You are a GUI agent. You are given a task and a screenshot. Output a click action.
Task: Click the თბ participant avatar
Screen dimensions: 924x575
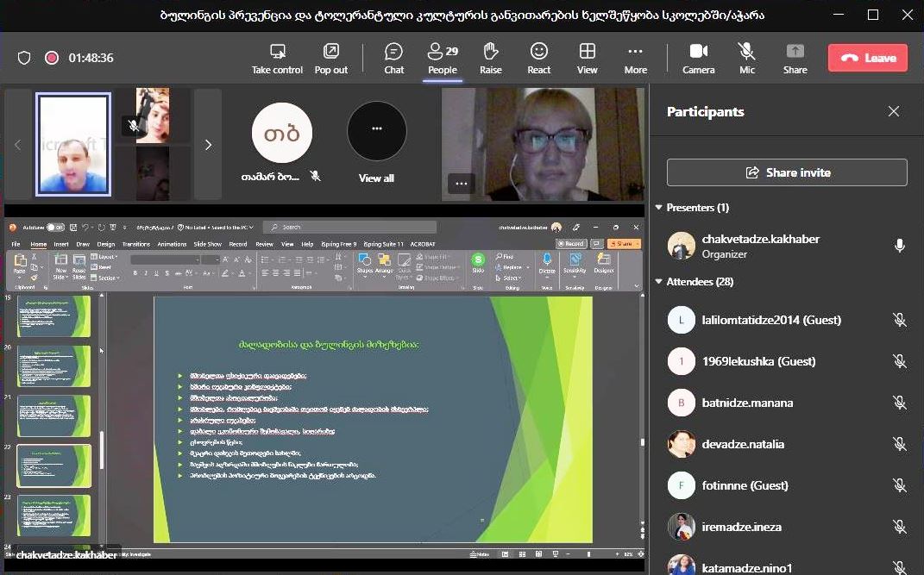coord(281,133)
